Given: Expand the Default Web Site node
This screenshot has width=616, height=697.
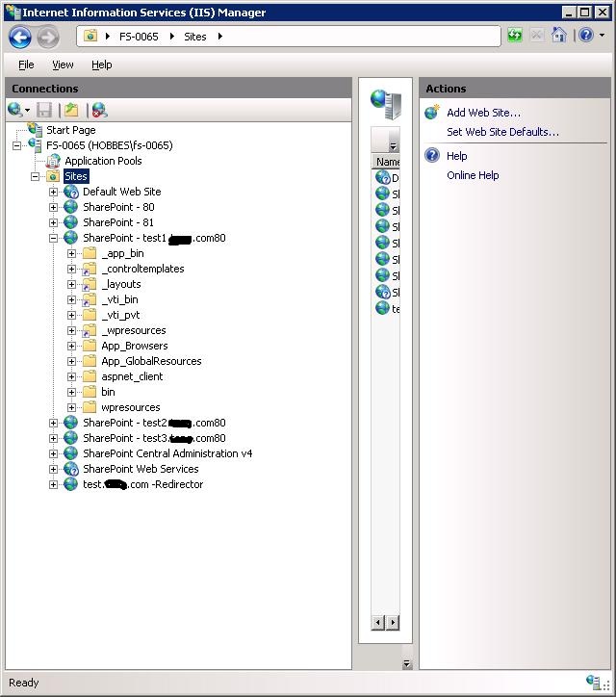Looking at the screenshot, I should pyautogui.click(x=53, y=192).
